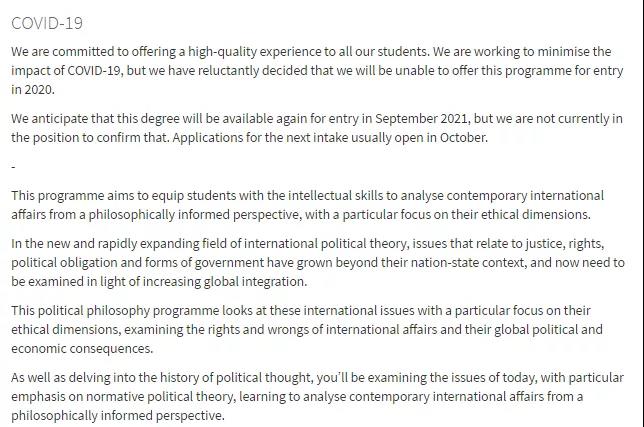Screen dimensions: 644x427
Task: Click the COVID-19 heading
Action: [x=47, y=22]
